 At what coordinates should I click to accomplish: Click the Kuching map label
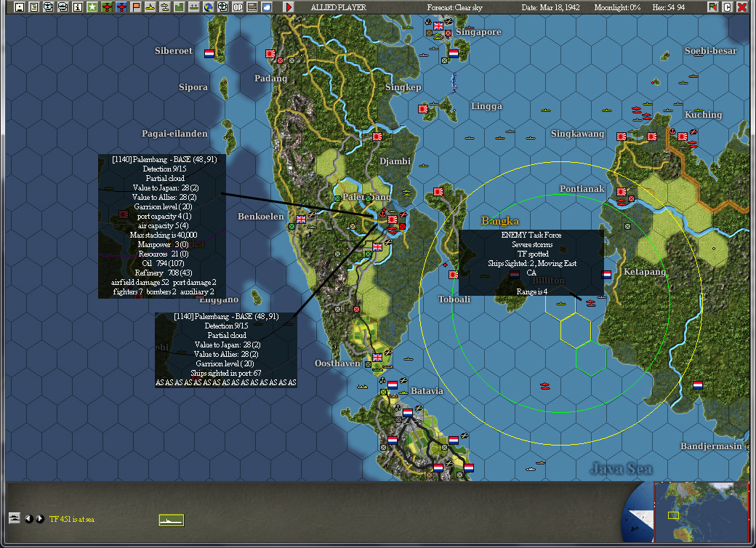point(704,115)
